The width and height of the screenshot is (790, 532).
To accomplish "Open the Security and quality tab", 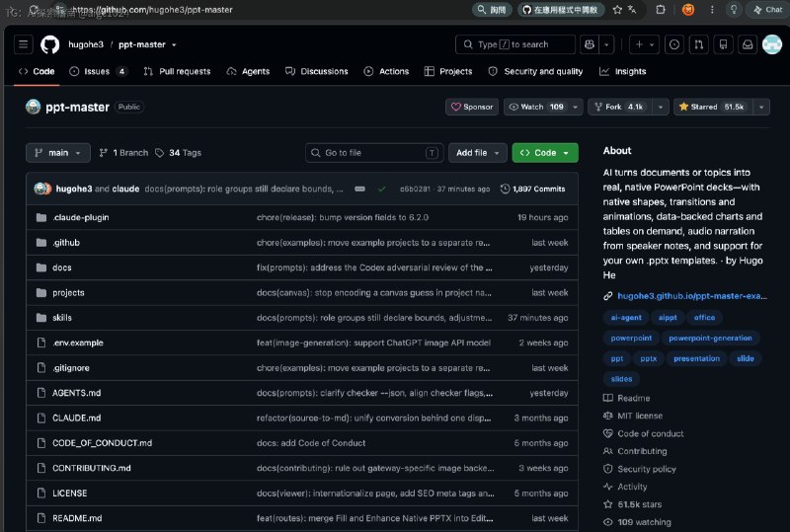I will [535, 71].
